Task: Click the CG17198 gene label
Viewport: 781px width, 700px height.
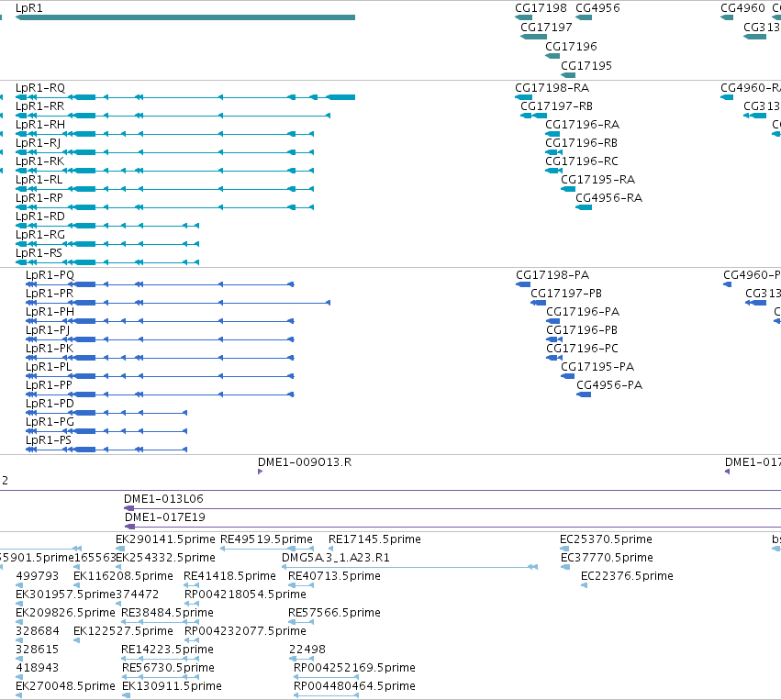Action: 541,8
